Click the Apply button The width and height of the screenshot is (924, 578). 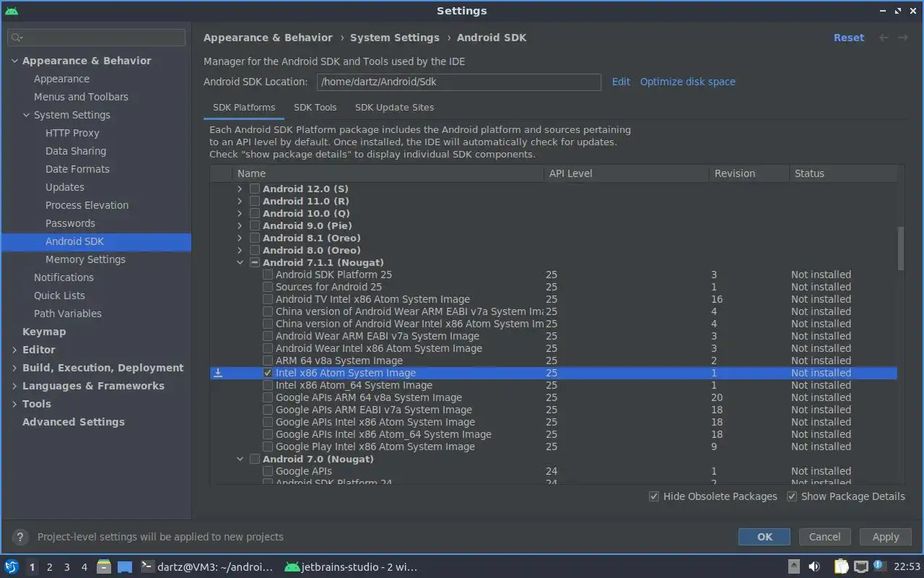click(x=886, y=537)
